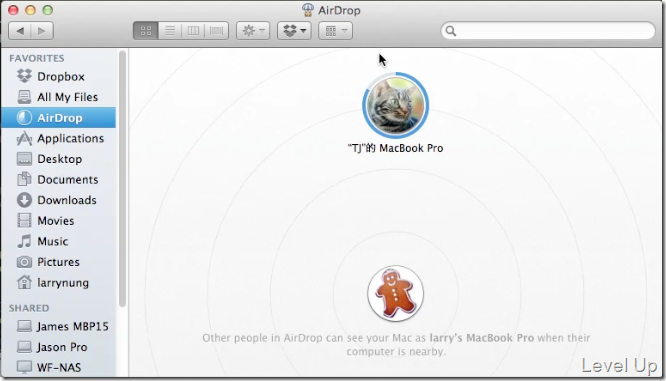Open the gear Action menu

[x=253, y=31]
